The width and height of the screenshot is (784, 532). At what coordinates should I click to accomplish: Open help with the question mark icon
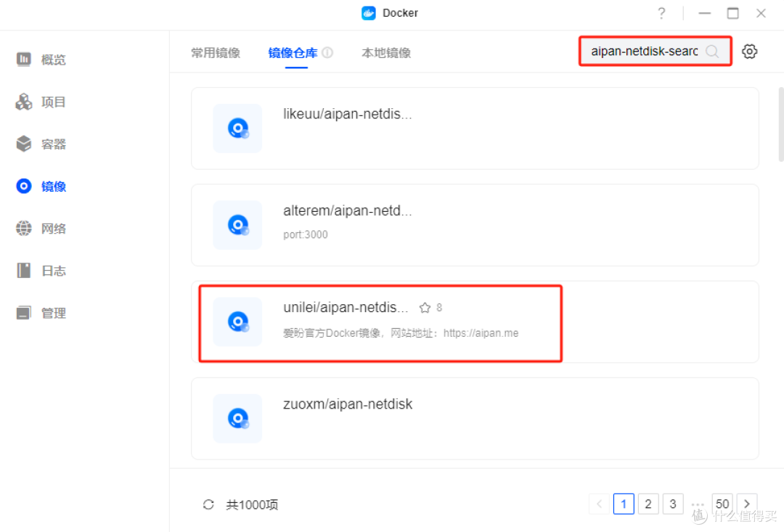tap(661, 13)
